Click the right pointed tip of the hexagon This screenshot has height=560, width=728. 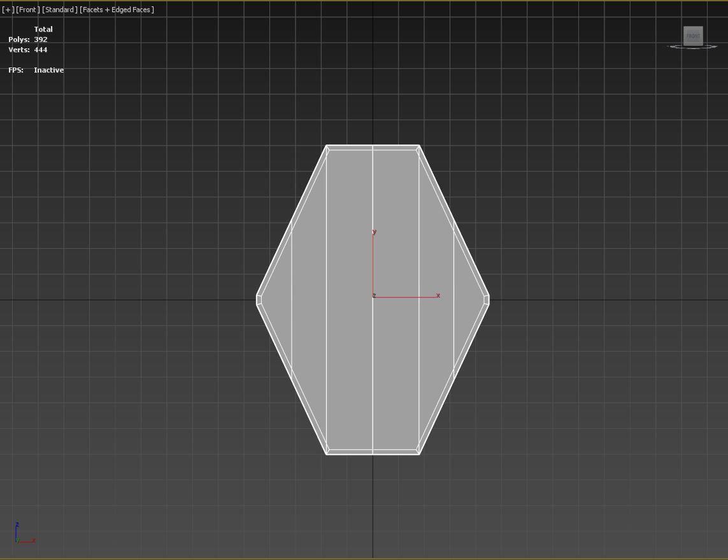point(487,299)
